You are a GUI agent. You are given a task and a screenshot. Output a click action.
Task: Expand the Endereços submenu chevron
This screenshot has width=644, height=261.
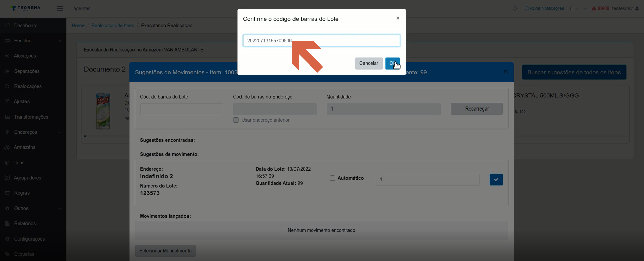tap(60, 132)
